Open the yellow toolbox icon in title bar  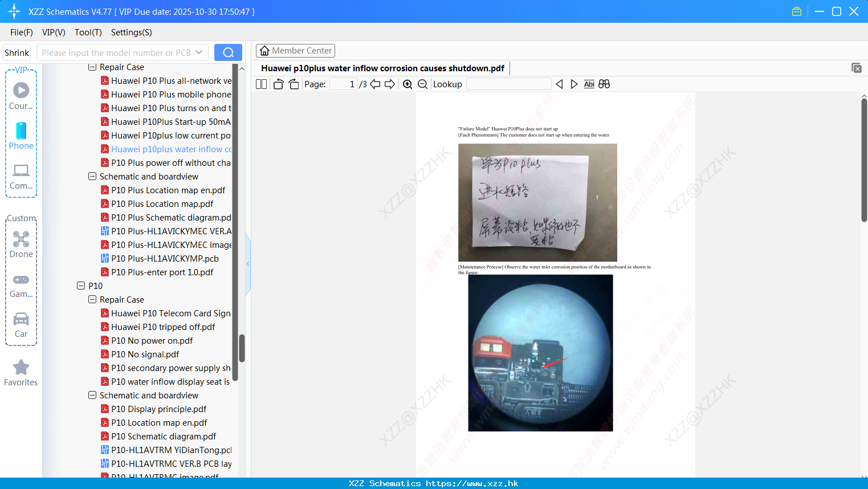[x=797, y=11]
